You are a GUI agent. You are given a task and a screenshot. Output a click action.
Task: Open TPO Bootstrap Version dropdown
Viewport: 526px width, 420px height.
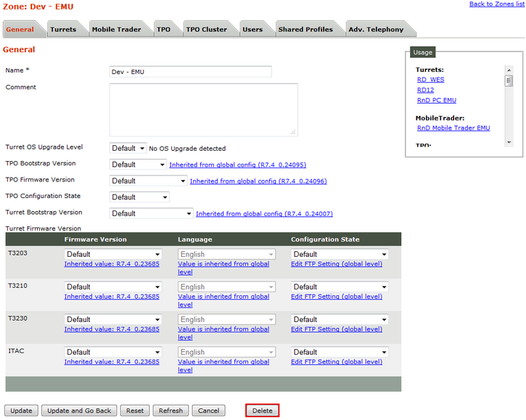pyautogui.click(x=138, y=165)
